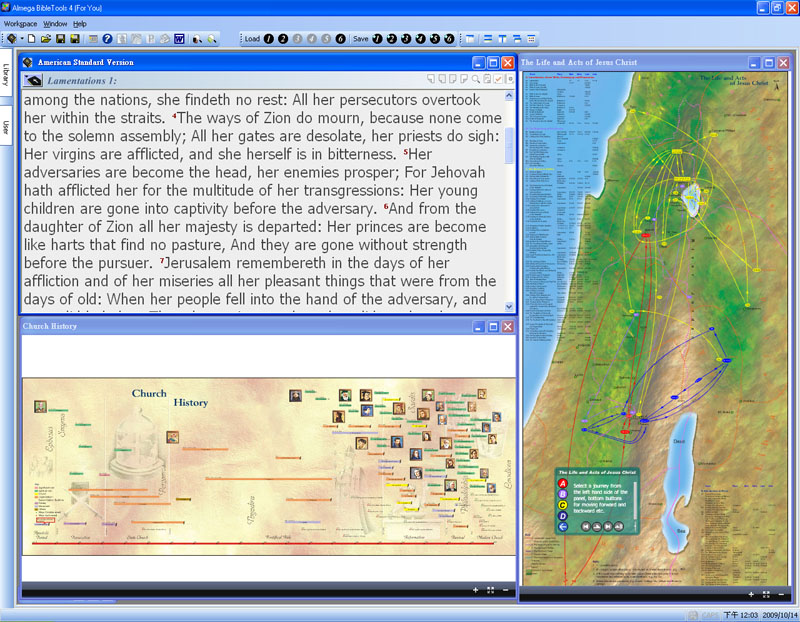800x622 pixels.
Task: Click the Bible text scrollbar thumb
Action: click(509, 145)
